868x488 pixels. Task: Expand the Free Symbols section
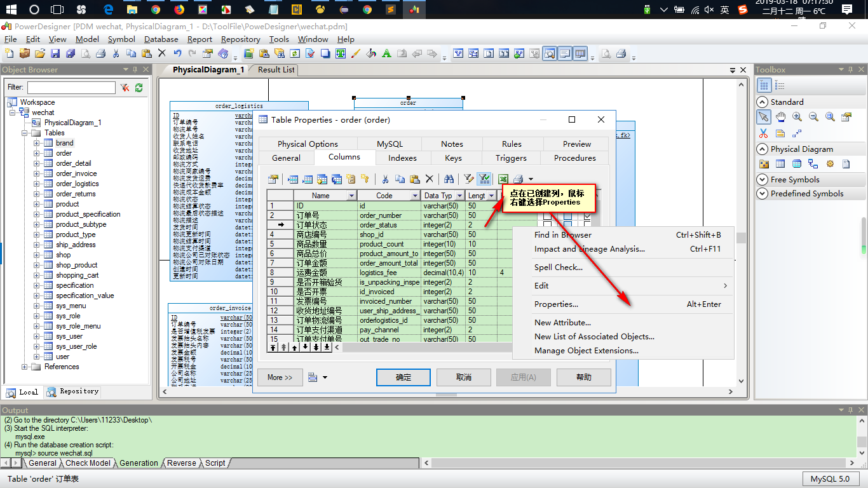click(763, 180)
